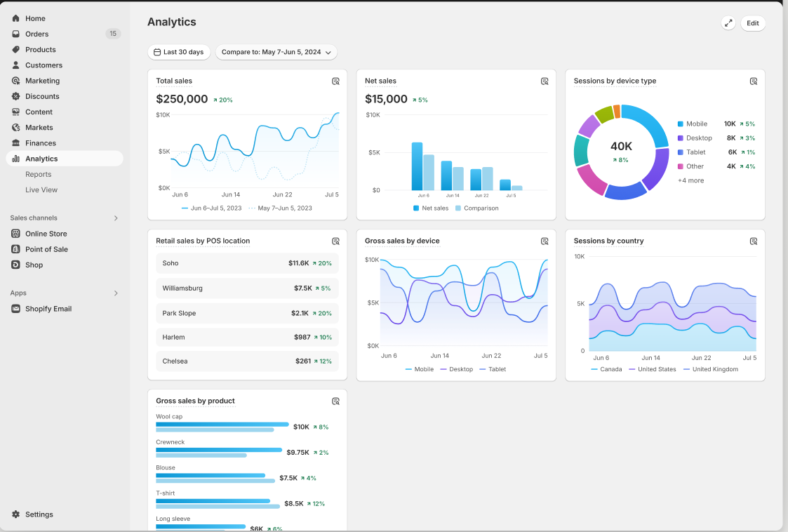Go to Reports under Analytics

coord(39,174)
